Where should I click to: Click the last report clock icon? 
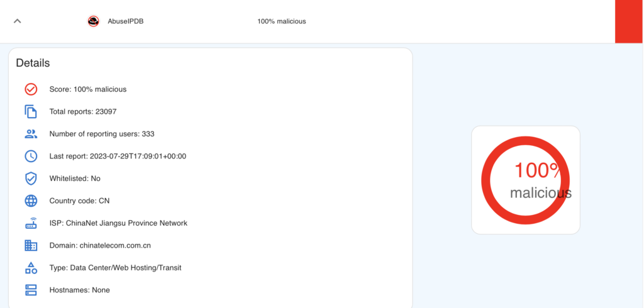point(31,157)
